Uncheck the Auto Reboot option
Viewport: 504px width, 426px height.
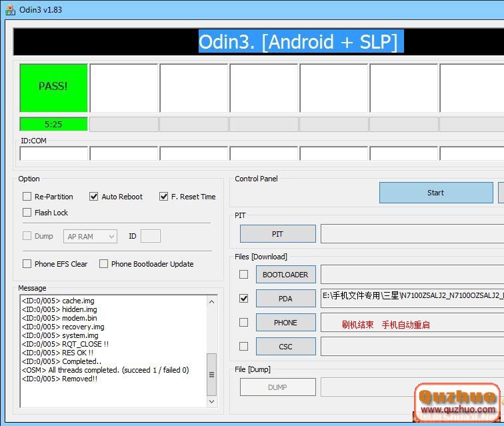click(94, 197)
